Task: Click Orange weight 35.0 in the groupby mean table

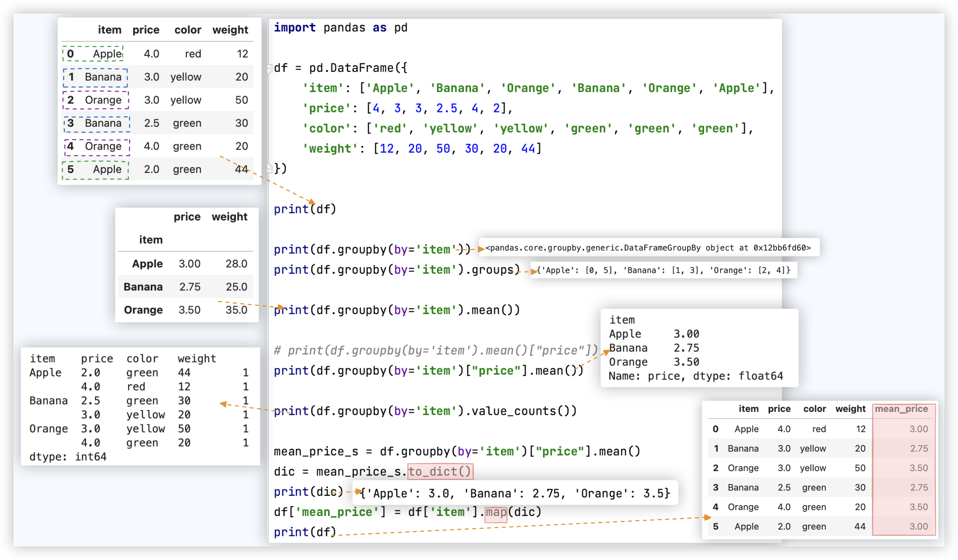Action: (236, 310)
